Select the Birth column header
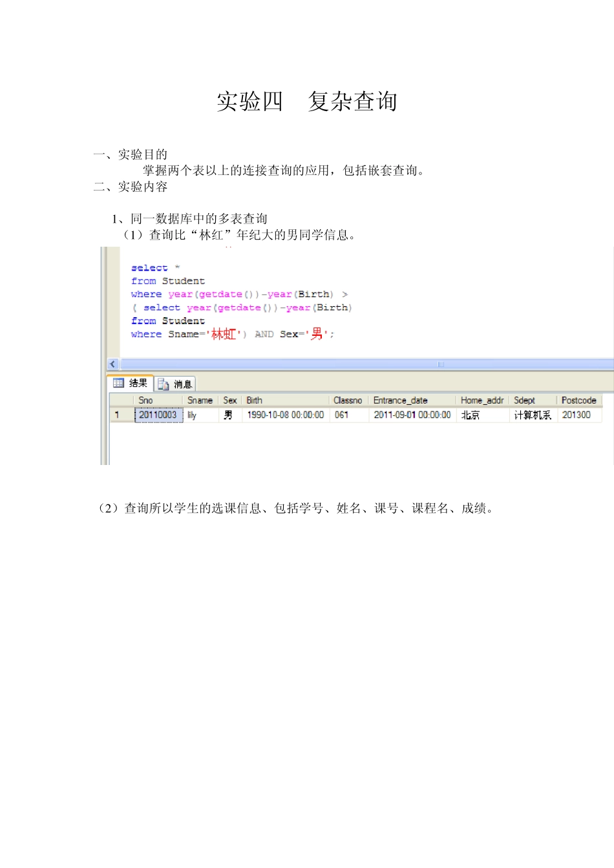Image resolution: width=614 pixels, height=868 pixels. click(x=285, y=400)
